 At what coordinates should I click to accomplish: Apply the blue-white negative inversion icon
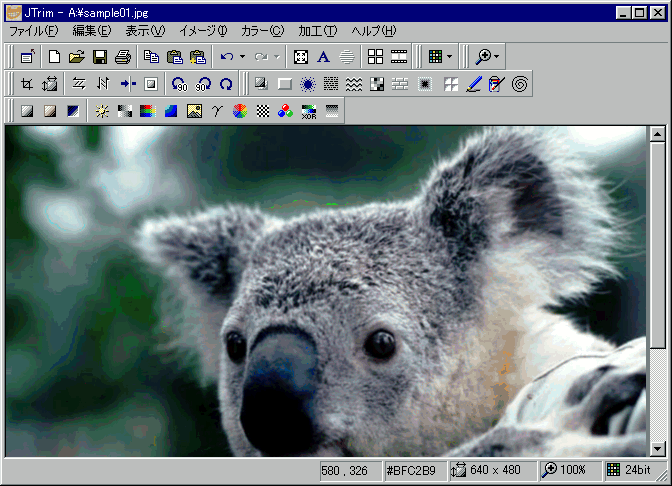pyautogui.click(x=73, y=111)
